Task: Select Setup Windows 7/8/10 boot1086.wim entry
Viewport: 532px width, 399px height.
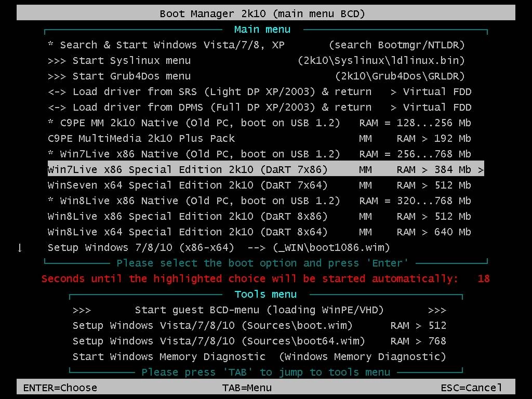Action: point(219,248)
